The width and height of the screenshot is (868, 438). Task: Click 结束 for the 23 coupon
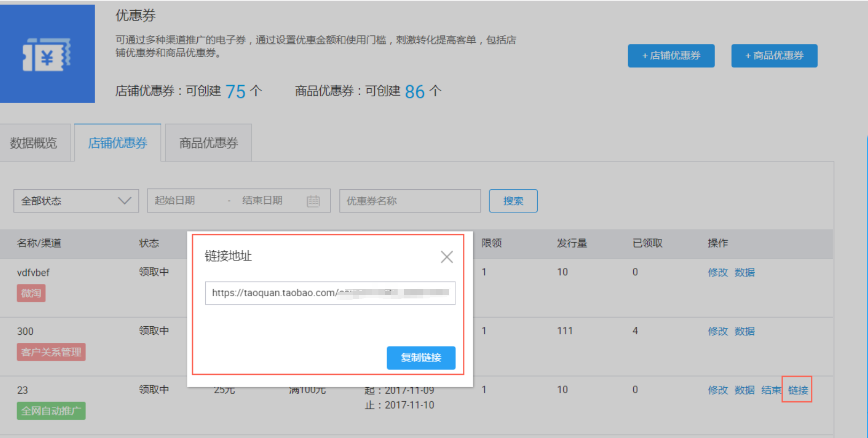pos(771,390)
